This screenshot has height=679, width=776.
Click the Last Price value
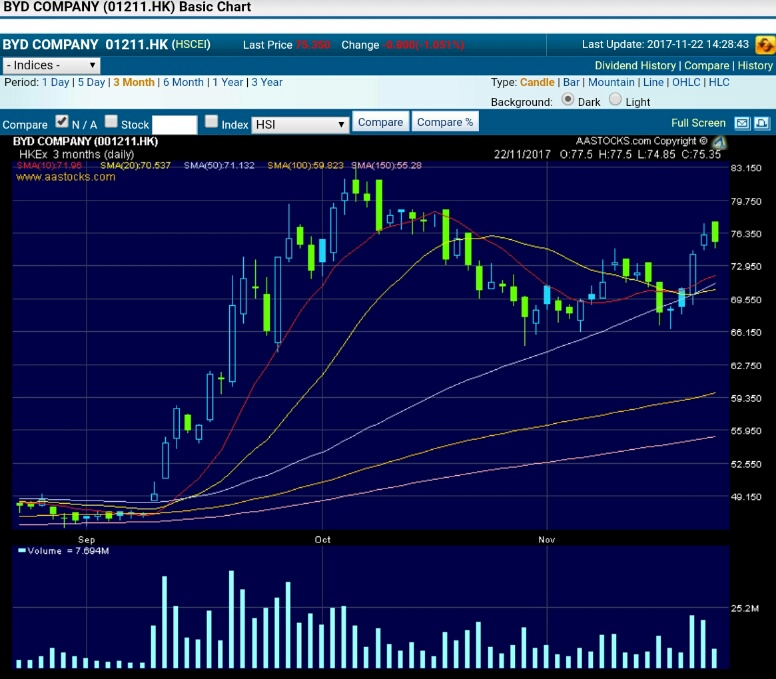pos(313,45)
